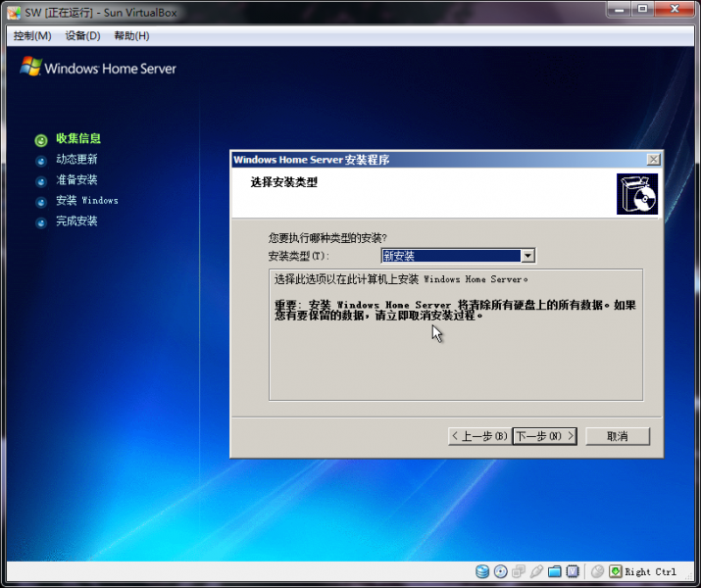
Task: Click the 准备安装 step label
Action: coord(76,179)
